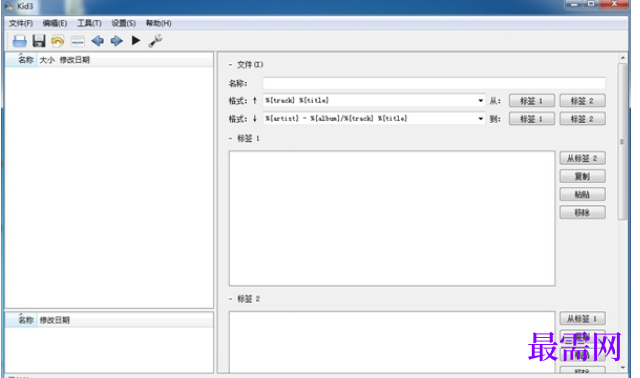Click the 从标签 1 button

[x=582, y=319]
